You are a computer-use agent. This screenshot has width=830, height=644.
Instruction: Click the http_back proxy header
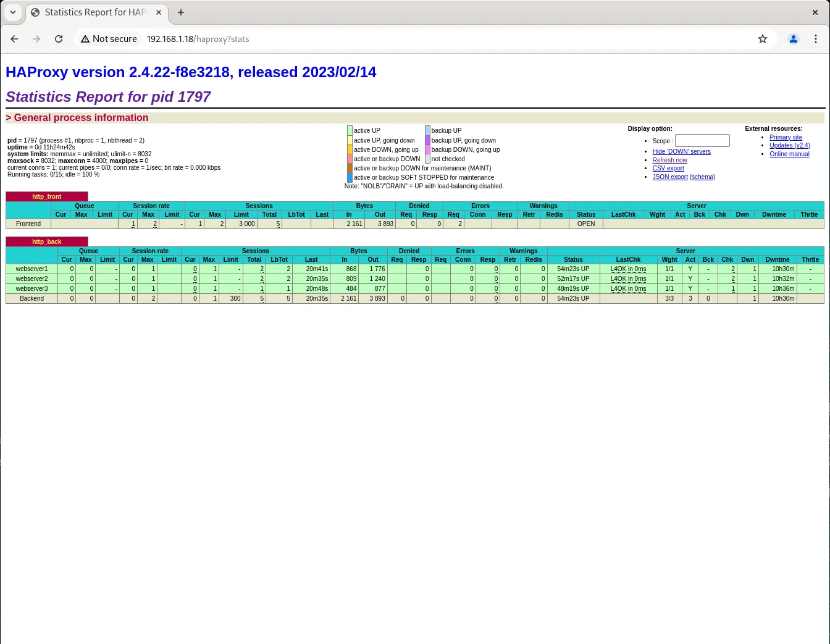coord(47,242)
